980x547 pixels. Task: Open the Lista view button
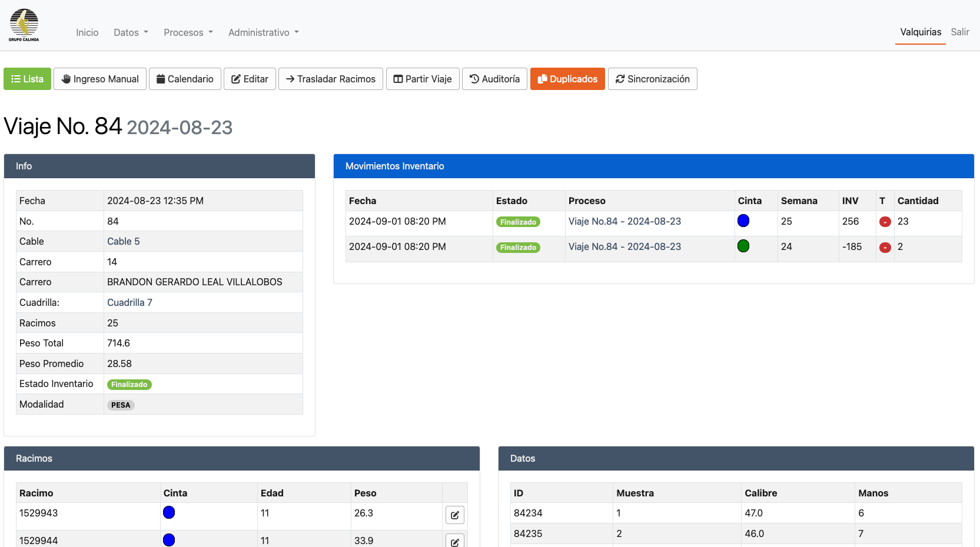27,79
